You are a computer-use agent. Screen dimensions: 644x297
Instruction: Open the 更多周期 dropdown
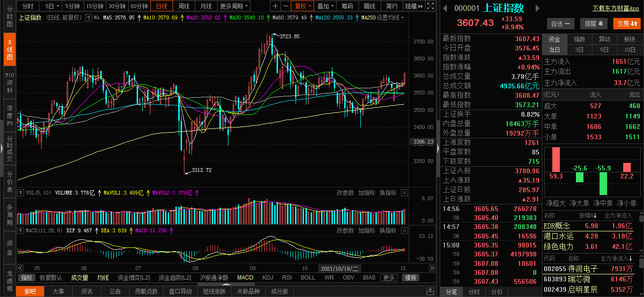[234, 6]
